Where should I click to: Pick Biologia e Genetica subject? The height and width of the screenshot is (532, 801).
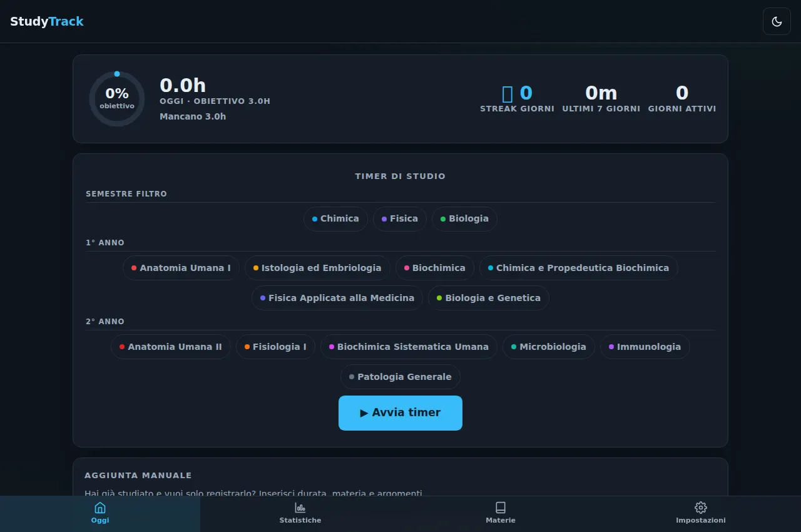pyautogui.click(x=489, y=298)
